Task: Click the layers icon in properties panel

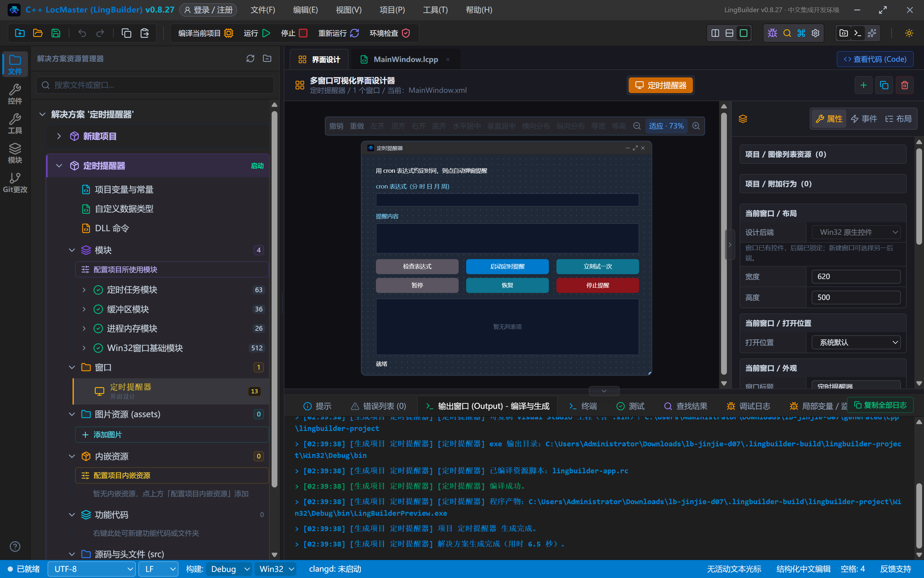Action: [x=743, y=119]
